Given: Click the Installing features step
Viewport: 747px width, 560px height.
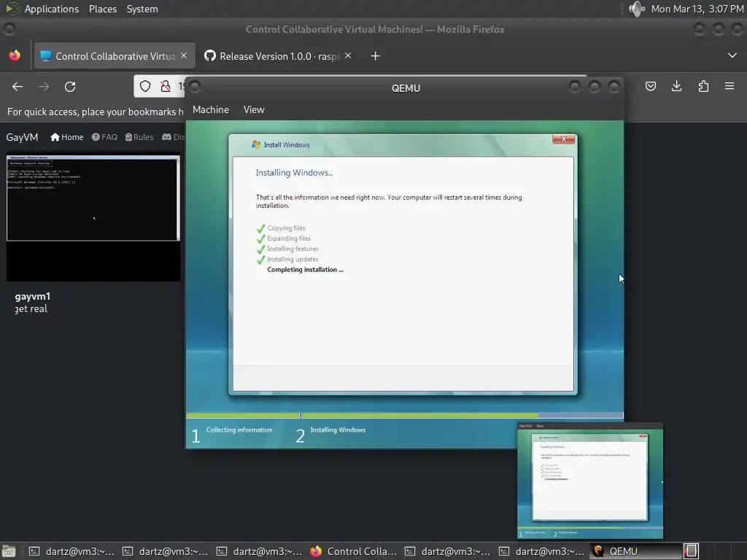Looking at the screenshot, I should click(293, 249).
